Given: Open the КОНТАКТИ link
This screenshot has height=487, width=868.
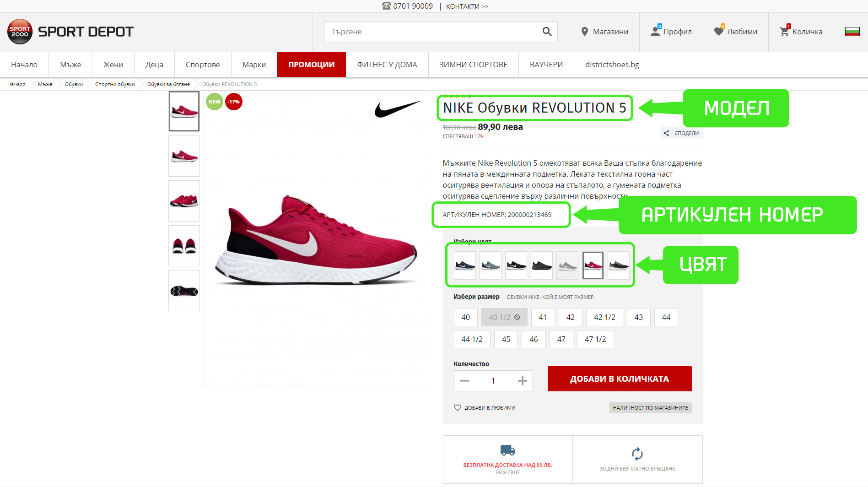Looking at the screenshot, I should pyautogui.click(x=467, y=6).
